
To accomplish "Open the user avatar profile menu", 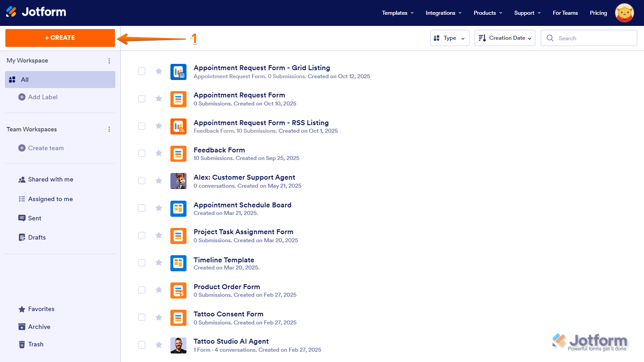I will [x=624, y=13].
